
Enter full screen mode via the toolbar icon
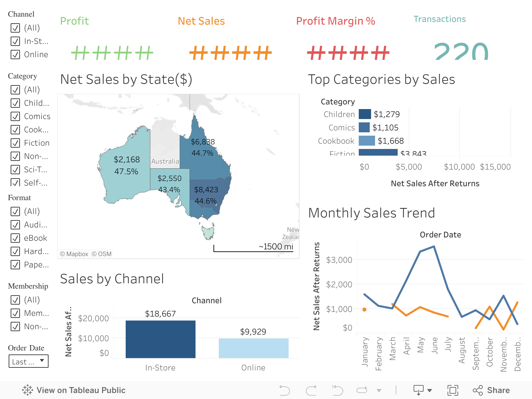(x=453, y=390)
